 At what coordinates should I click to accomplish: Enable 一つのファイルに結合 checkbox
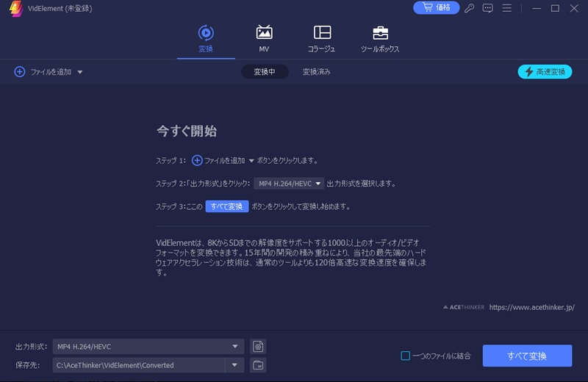coord(405,356)
